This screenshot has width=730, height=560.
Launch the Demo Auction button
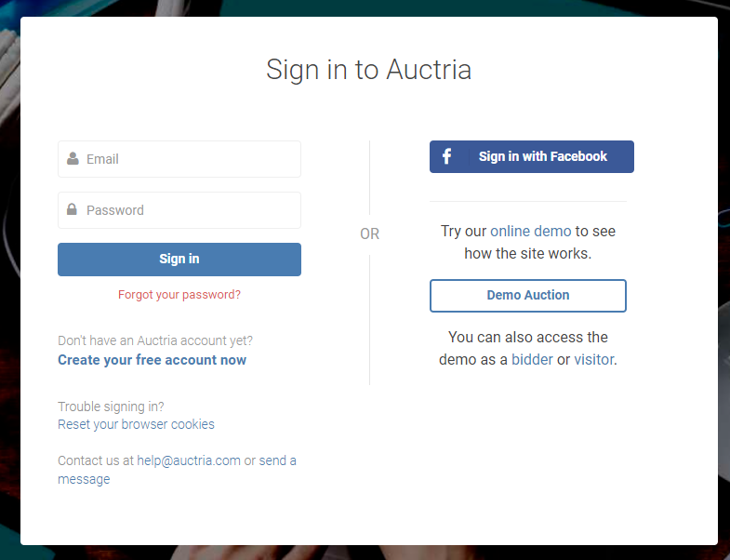click(528, 296)
